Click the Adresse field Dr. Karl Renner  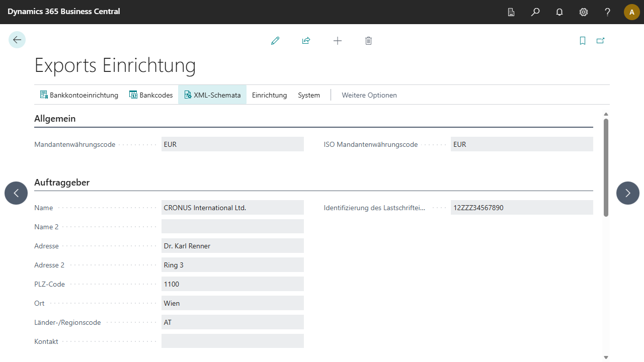[x=232, y=246]
